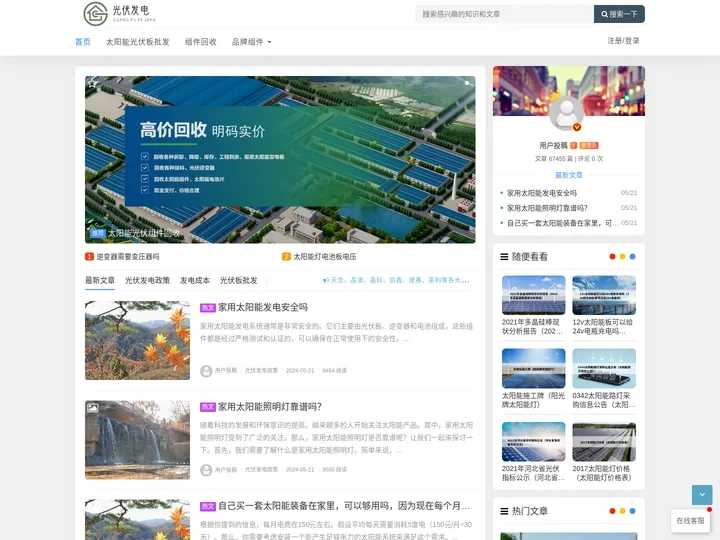Open the 首页 nav item
The image size is (720, 540).
click(83, 42)
